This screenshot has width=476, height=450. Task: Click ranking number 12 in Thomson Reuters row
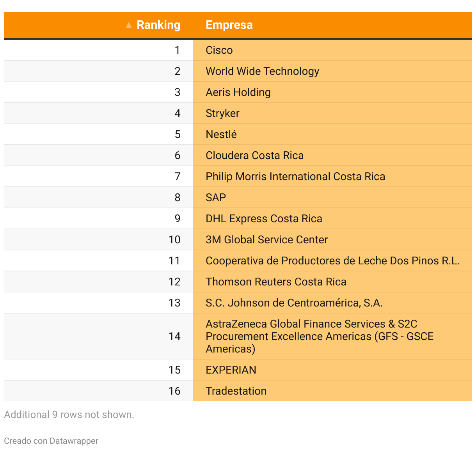174,282
